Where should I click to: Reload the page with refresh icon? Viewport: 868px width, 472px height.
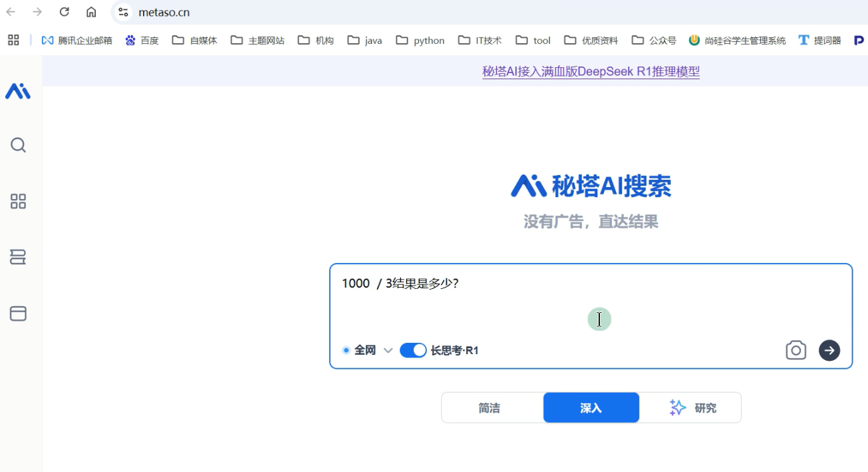pos(65,12)
